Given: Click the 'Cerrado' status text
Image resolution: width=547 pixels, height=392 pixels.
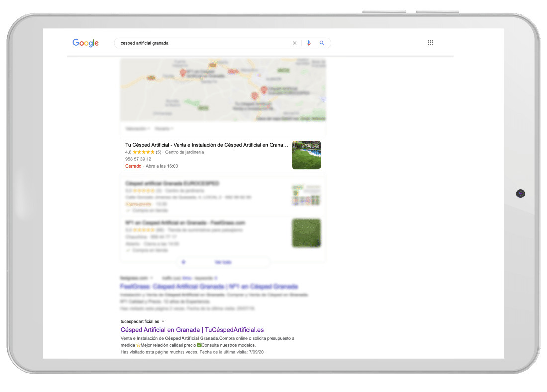Looking at the screenshot, I should click(133, 166).
